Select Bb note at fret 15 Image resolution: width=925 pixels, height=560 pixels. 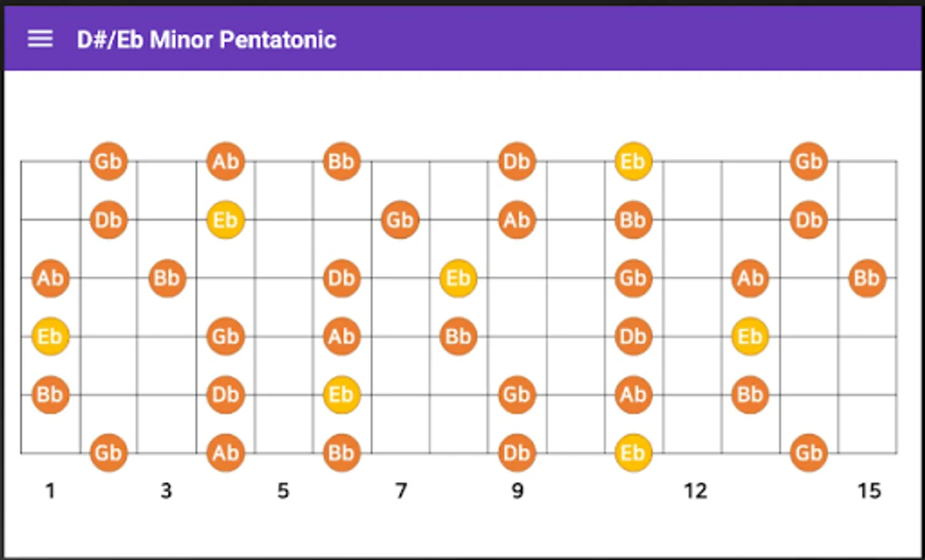pos(866,278)
